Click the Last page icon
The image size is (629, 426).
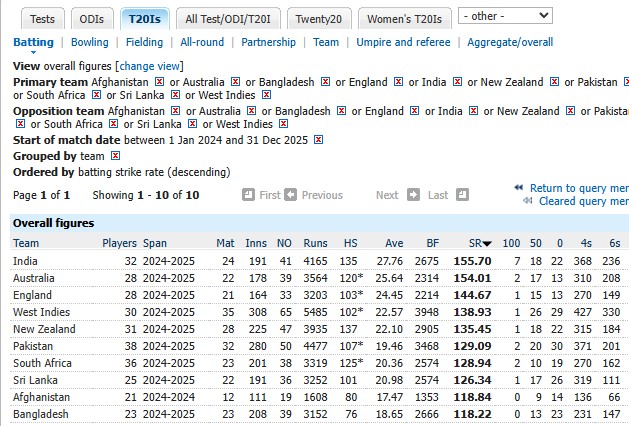(x=462, y=195)
